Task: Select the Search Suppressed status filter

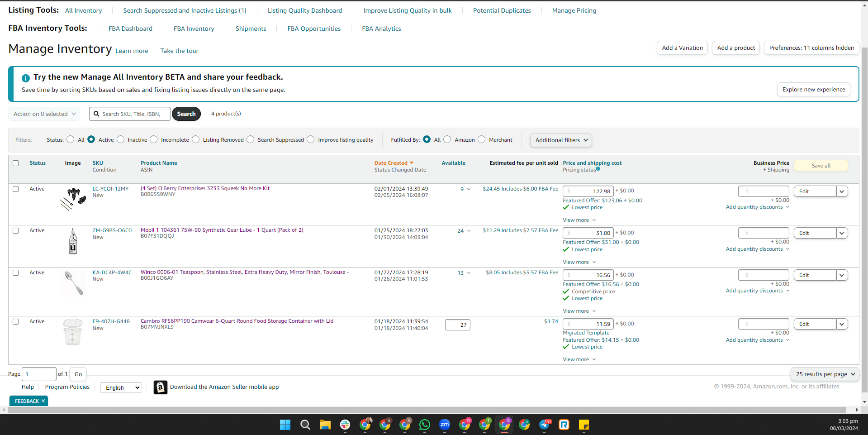Action: coord(251,139)
